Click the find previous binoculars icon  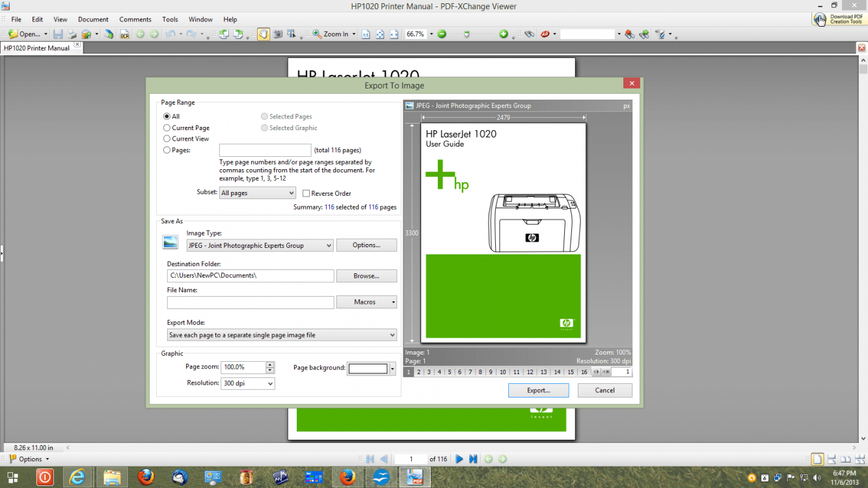(x=629, y=34)
